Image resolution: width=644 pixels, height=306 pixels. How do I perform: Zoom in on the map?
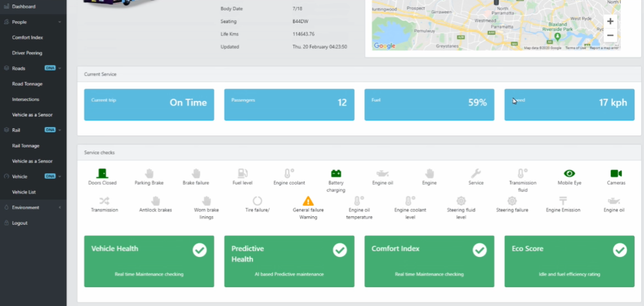point(610,21)
